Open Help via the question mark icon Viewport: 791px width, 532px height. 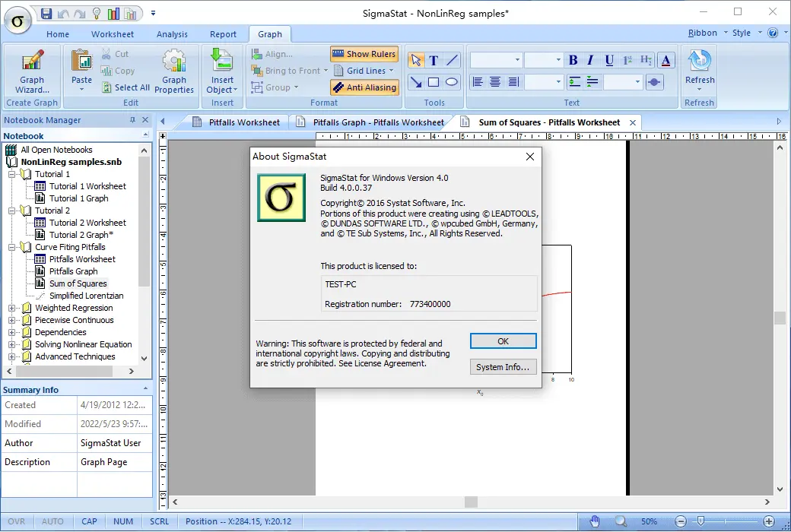tap(772, 33)
